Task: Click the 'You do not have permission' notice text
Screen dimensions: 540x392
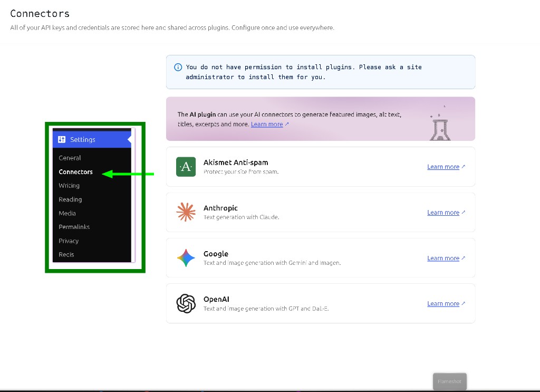Action: [x=304, y=72]
